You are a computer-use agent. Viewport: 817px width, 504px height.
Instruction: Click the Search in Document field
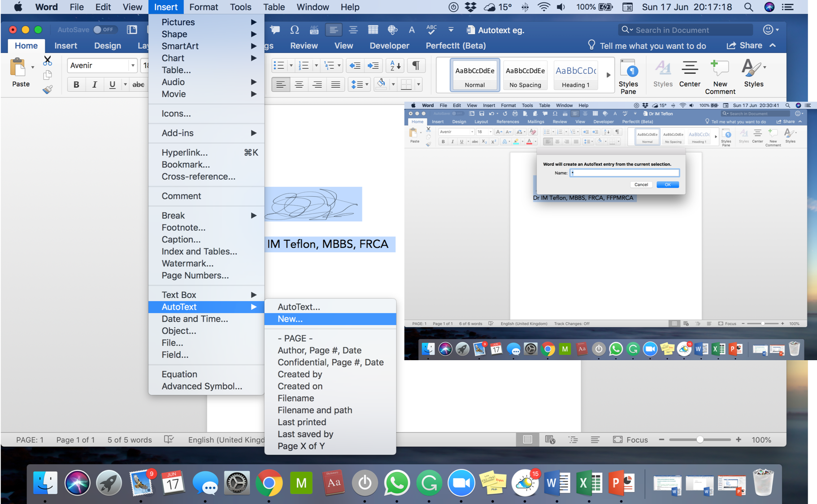(x=686, y=30)
